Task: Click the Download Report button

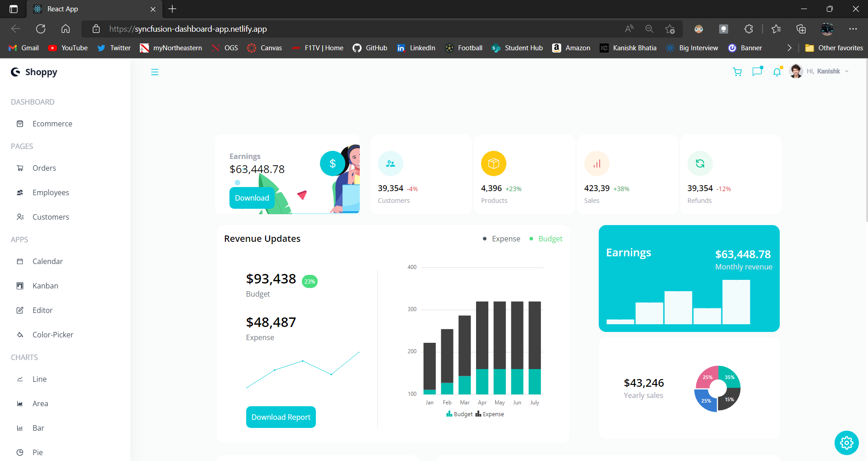Action: click(281, 417)
